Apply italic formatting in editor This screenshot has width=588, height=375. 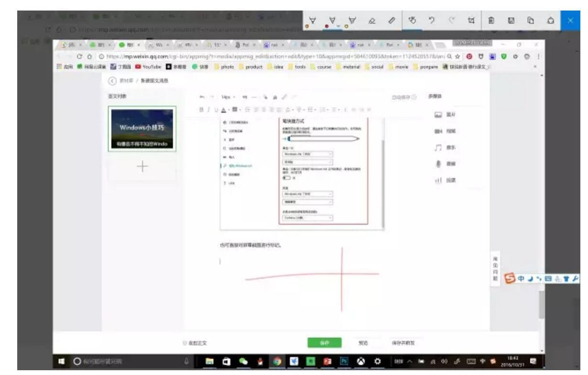(x=209, y=110)
